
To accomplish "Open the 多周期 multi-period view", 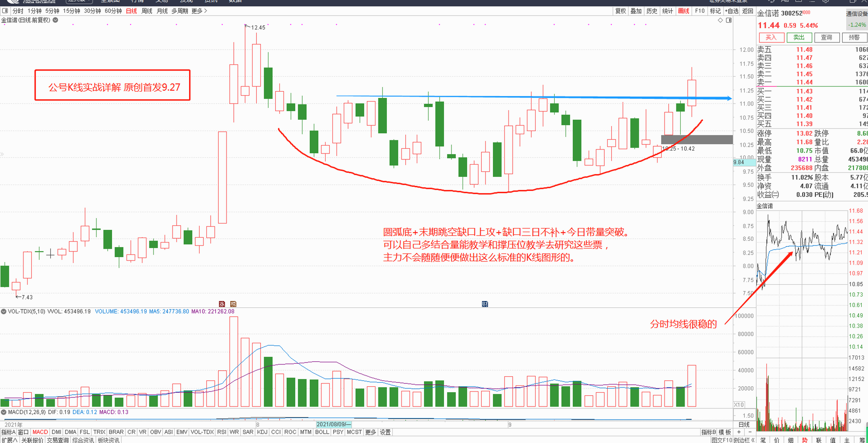I will [180, 11].
